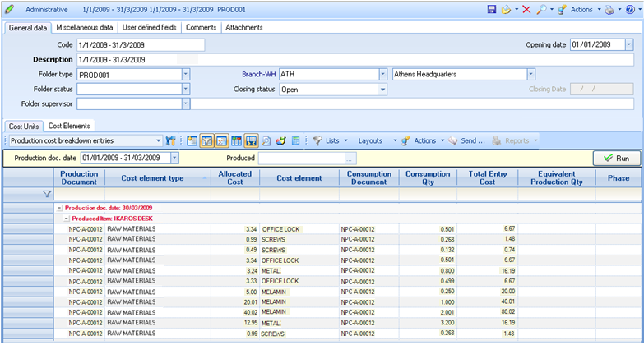Image resolution: width=644 pixels, height=345 pixels.
Task: Open the Actions menu in the grid toolbar
Action: click(423, 140)
